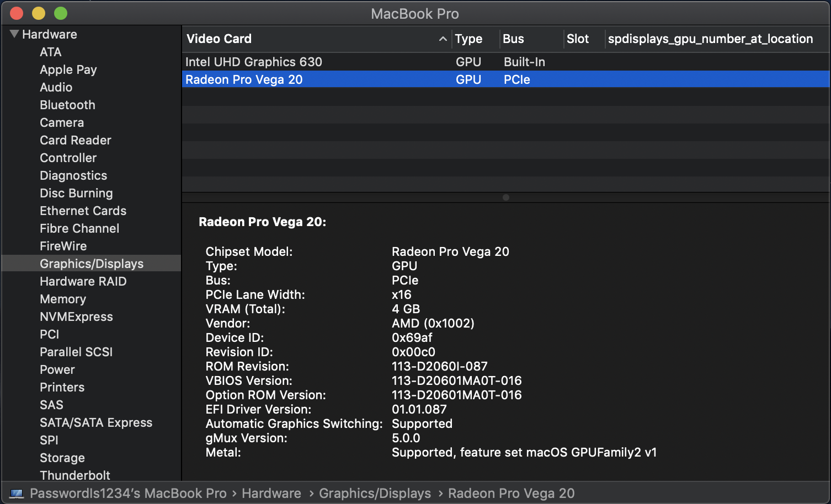The image size is (831, 504).
Task: Select Thunderbolt in the sidebar
Action: [75, 475]
